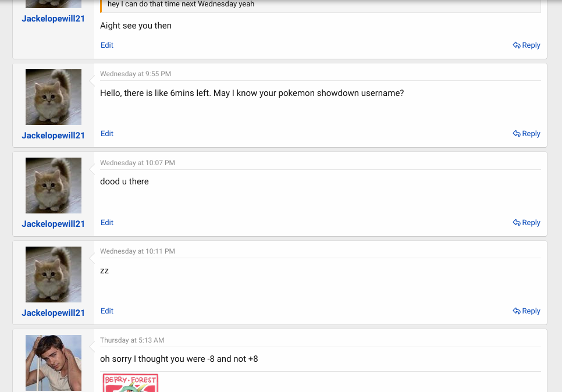Image resolution: width=562 pixels, height=392 pixels.
Task: Click the Reply arrow icon on the 9:55 PM message
Action: point(516,133)
